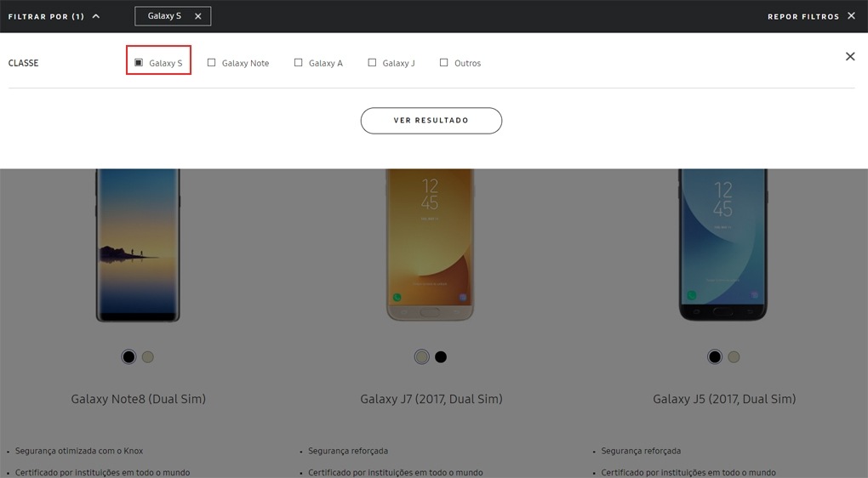Image resolution: width=868 pixels, height=478 pixels.
Task: Click 'Segurança otimizada com o Knox' text
Action: pyautogui.click(x=79, y=451)
